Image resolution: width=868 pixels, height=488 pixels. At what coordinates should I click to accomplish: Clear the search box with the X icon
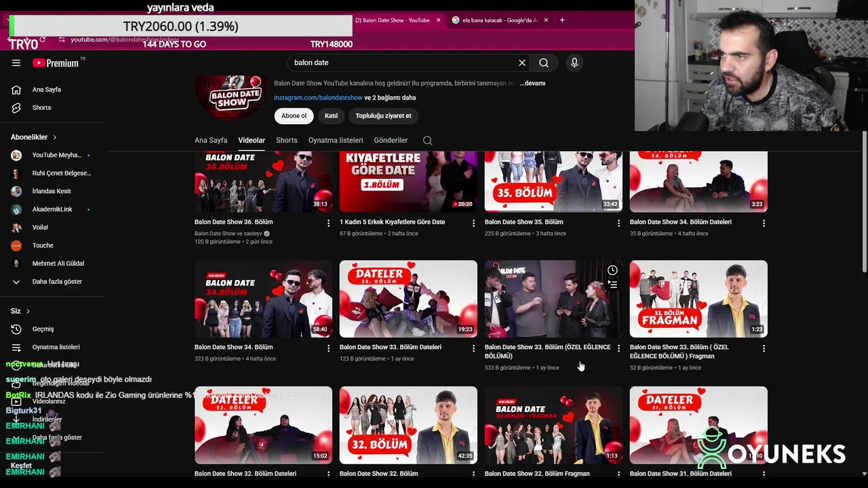tap(522, 62)
